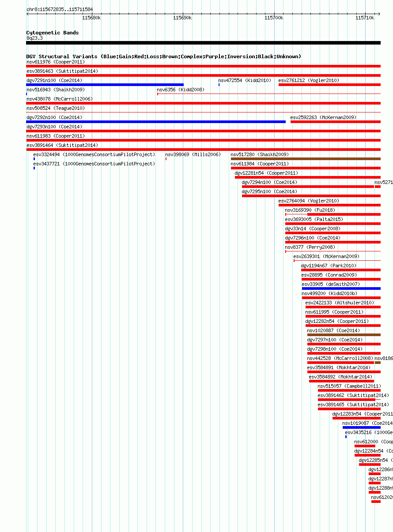Open variant esv3891463 (Suktitipat2014)

(x=62, y=71)
